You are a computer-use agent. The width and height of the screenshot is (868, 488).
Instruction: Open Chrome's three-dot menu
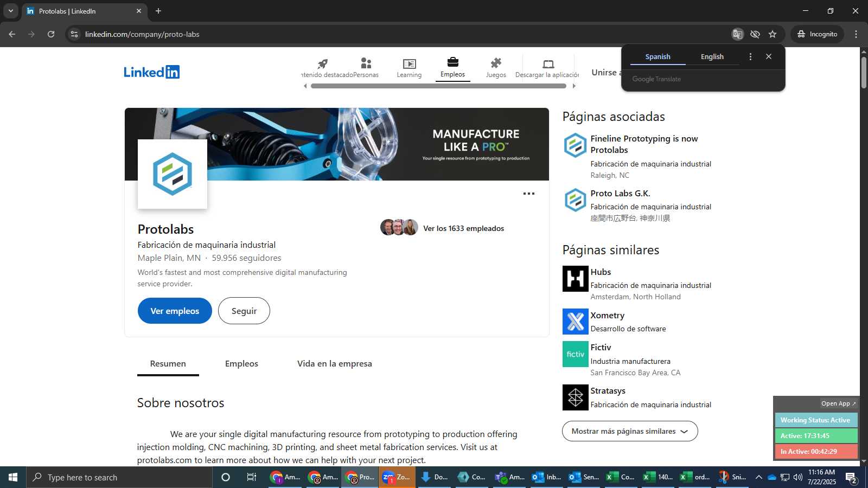pos(856,34)
